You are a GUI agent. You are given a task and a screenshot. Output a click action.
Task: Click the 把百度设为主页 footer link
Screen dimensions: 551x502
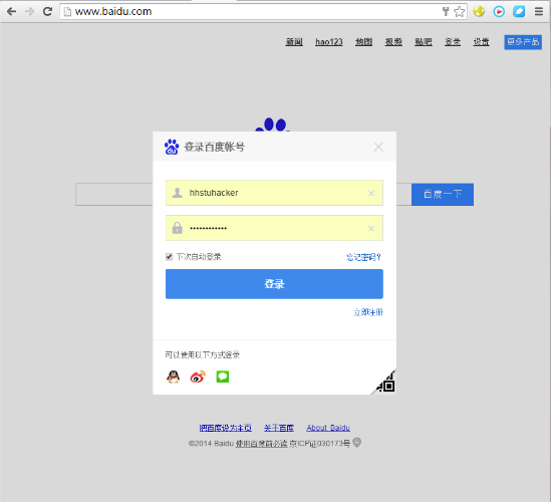(226, 428)
